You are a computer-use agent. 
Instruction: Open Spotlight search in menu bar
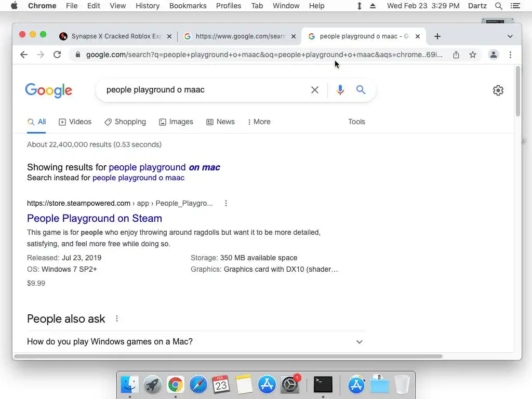point(498,6)
